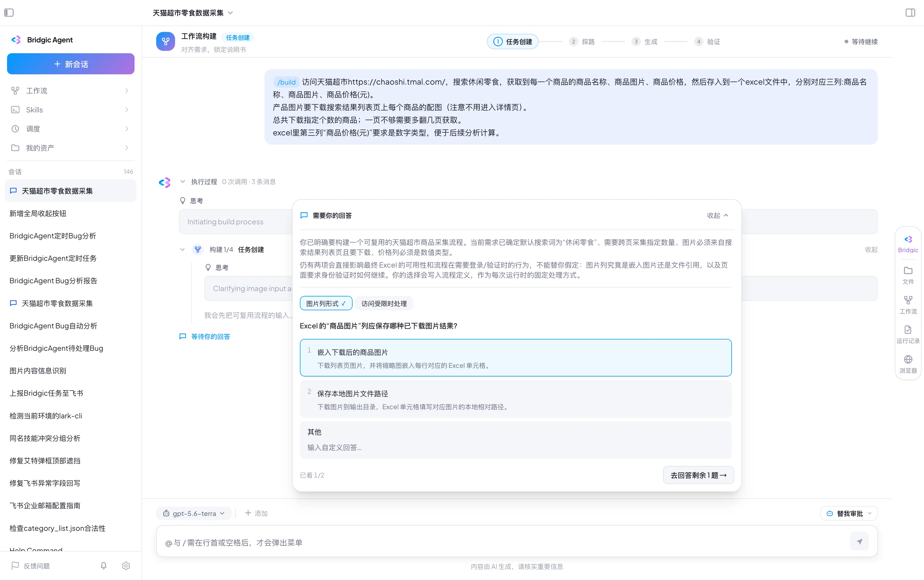The image size is (924, 580).
Task: Toggle the left sidebar panel icon
Action: tap(9, 13)
